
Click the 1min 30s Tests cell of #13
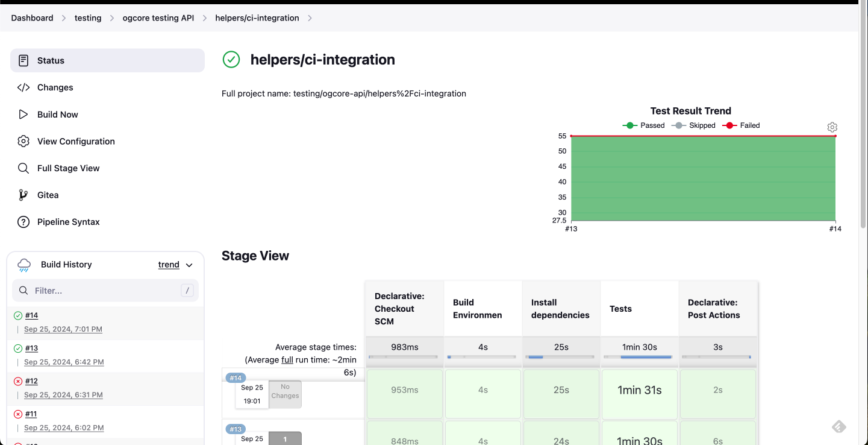point(640,434)
